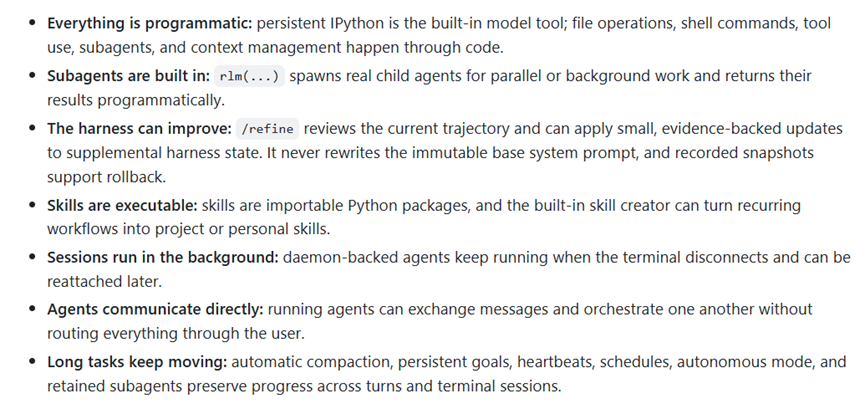Select bold label 'Agents communicate directly:'
Viewport: 865px width, 414px height.
coord(155,309)
